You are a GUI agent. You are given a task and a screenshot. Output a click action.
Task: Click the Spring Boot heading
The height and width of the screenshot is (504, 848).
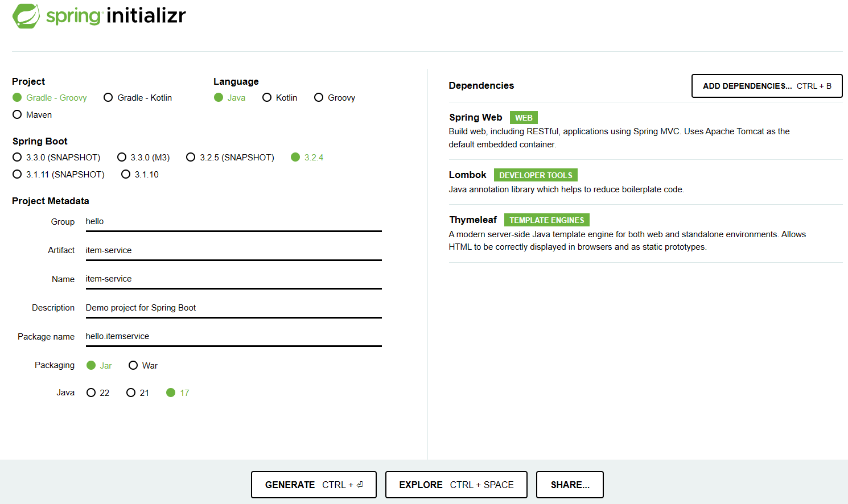pyautogui.click(x=40, y=142)
